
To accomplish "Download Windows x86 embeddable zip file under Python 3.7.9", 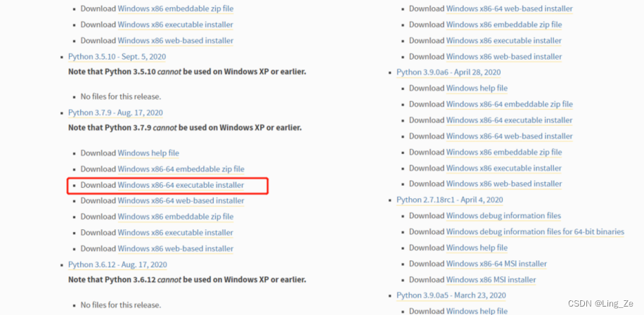I will click(x=175, y=217).
